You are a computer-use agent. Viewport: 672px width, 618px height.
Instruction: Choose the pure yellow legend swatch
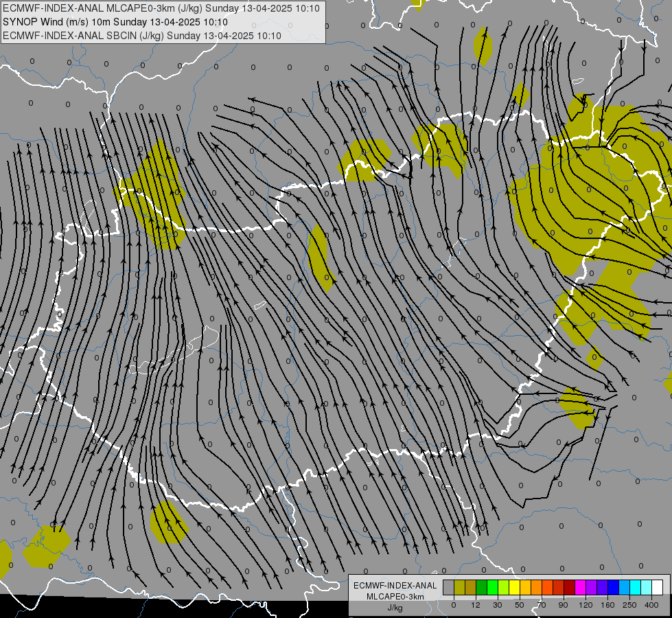pyautogui.click(x=514, y=587)
